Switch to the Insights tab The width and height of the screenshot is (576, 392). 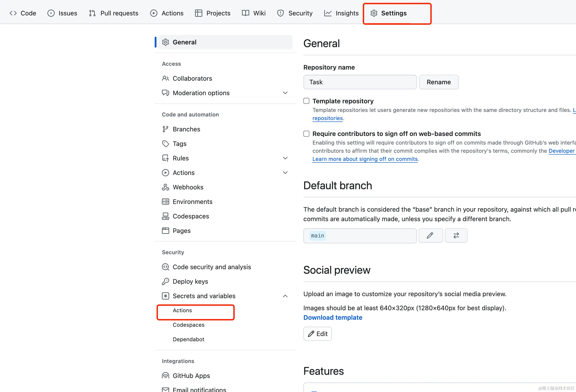click(x=341, y=13)
